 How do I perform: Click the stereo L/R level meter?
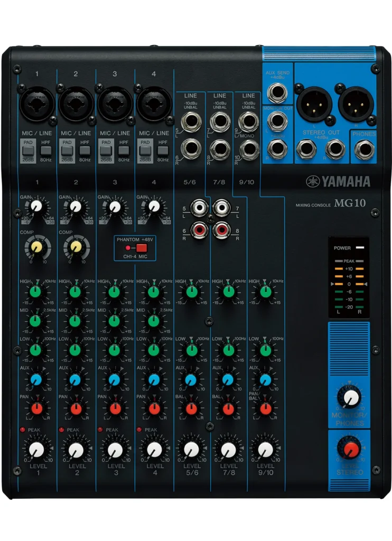pos(349,286)
